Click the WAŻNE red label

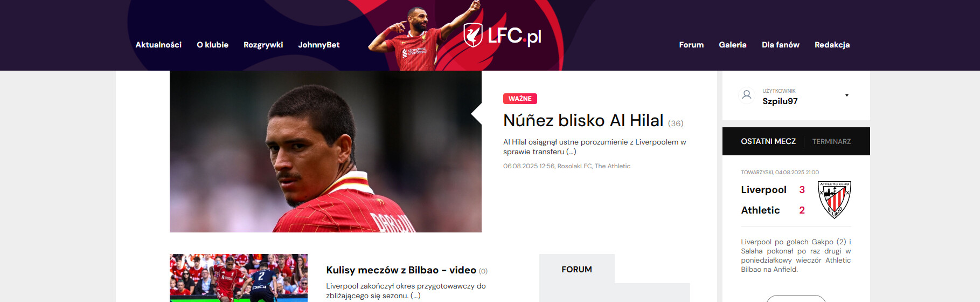point(520,99)
